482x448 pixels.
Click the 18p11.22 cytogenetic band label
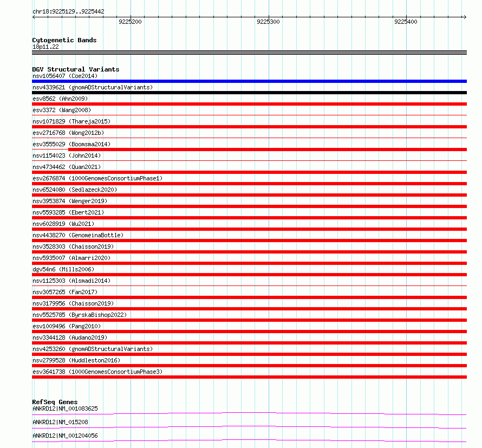45,47
